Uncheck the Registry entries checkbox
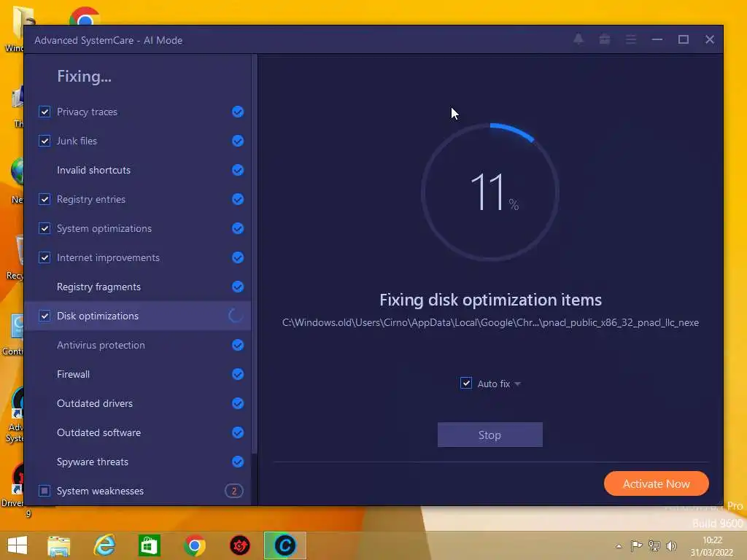This screenshot has width=747, height=560. coord(44,199)
